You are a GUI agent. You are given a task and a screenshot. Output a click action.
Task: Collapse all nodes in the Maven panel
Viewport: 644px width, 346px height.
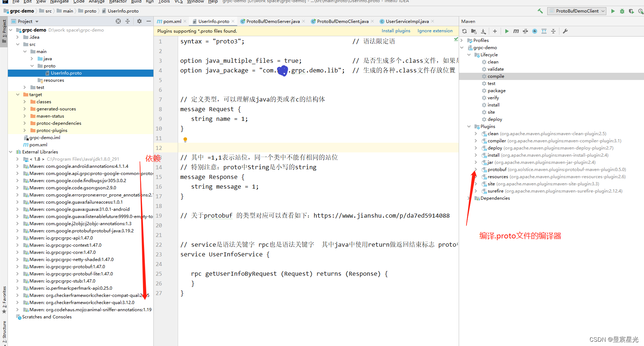[554, 31]
